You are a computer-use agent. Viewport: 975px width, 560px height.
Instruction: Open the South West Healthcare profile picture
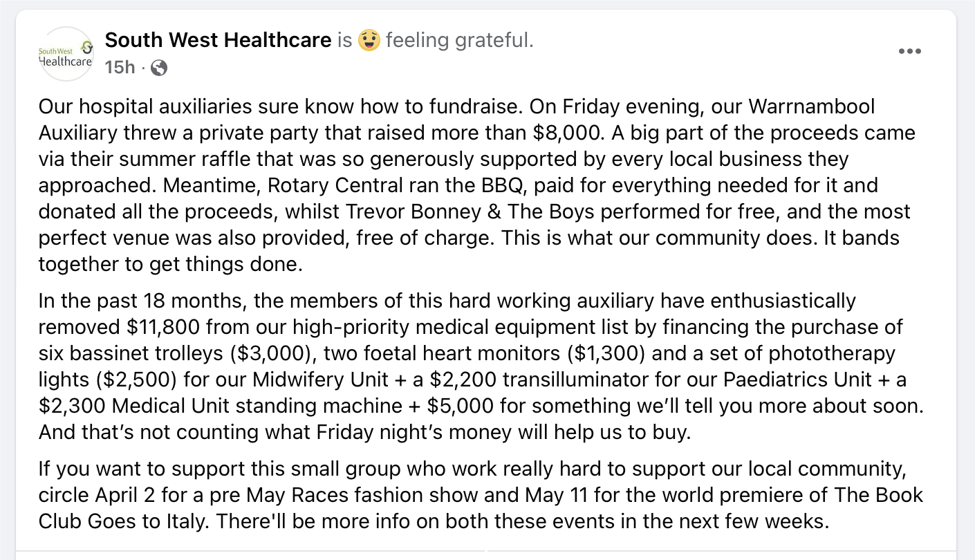(66, 54)
